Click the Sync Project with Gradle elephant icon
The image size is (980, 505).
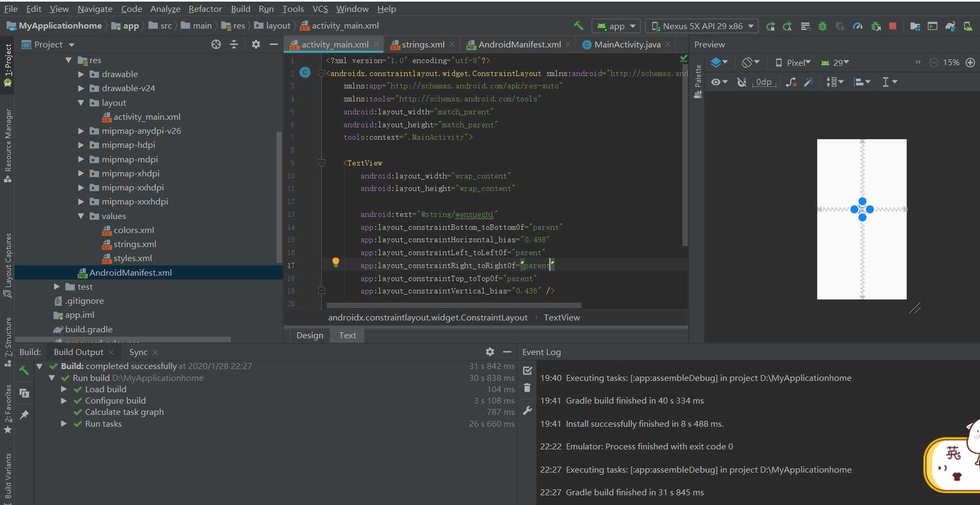click(950, 26)
